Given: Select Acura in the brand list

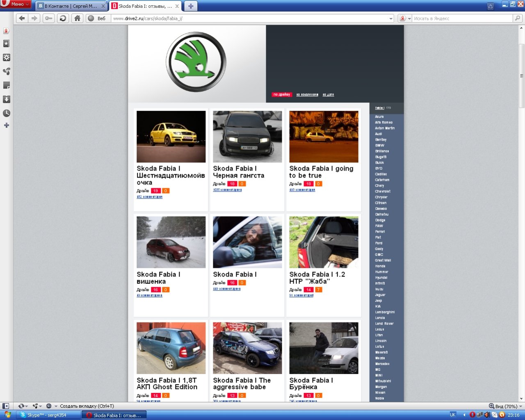Looking at the screenshot, I should pos(379,117).
